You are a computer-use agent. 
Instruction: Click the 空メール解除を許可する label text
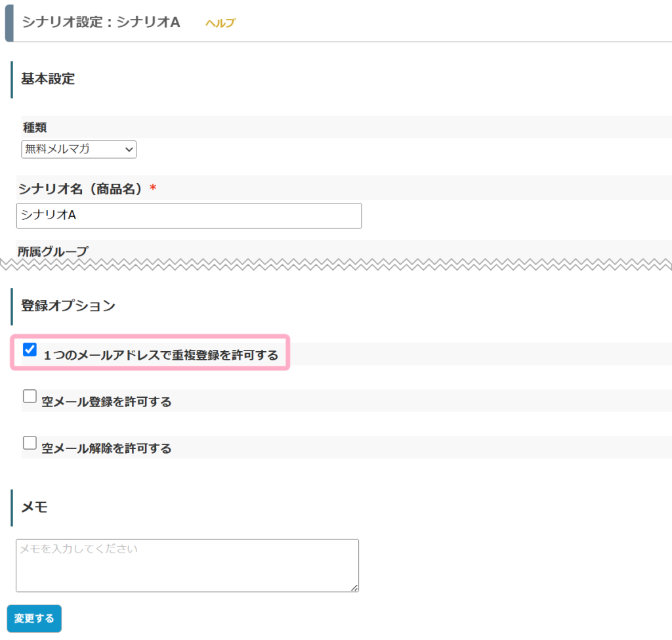107,448
